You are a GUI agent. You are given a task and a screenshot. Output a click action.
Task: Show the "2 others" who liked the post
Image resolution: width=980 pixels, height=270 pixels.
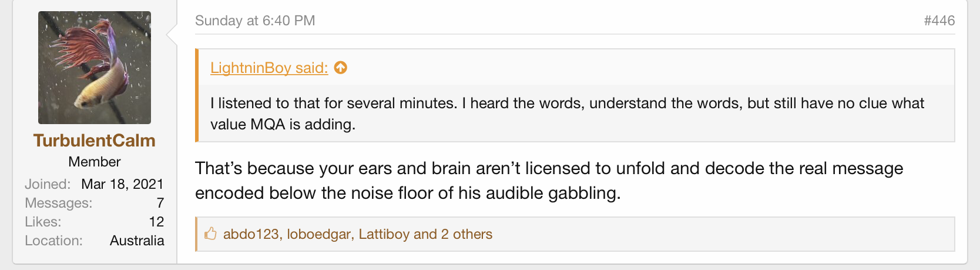[x=466, y=234]
